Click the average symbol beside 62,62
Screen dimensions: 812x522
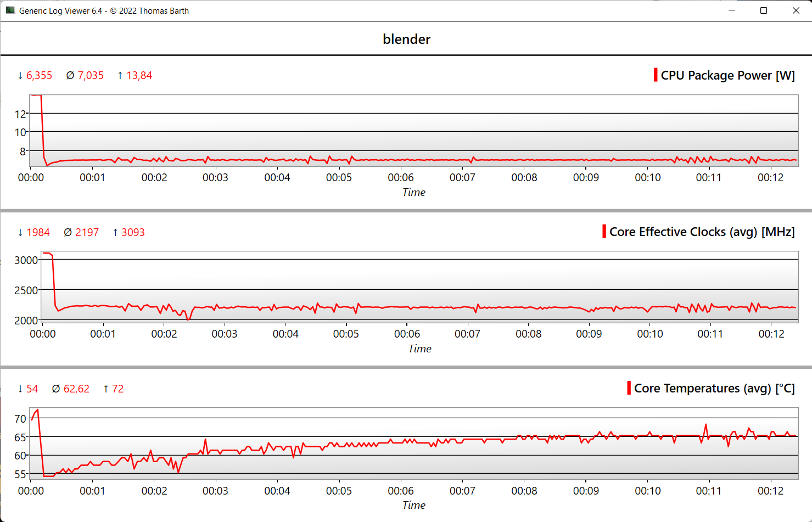[56, 389]
